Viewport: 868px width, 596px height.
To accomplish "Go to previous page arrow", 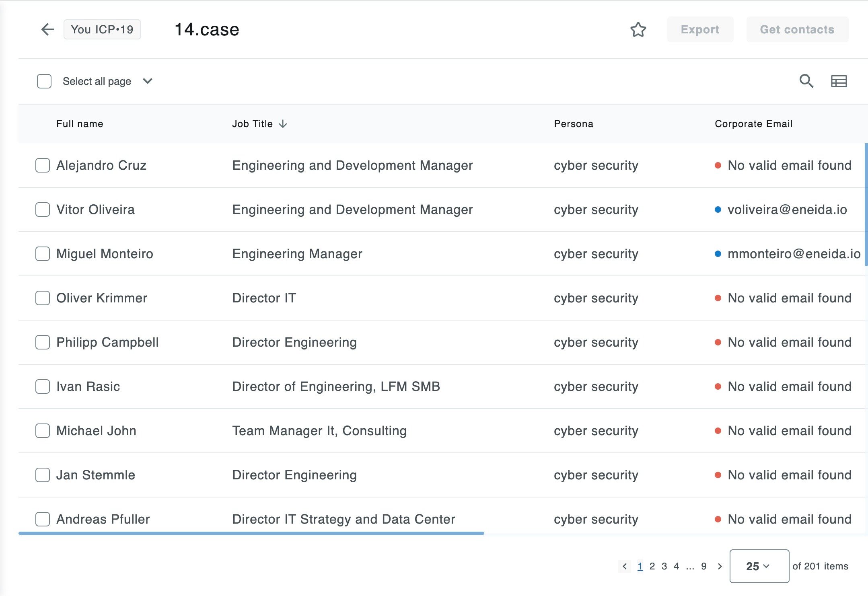I will (624, 566).
